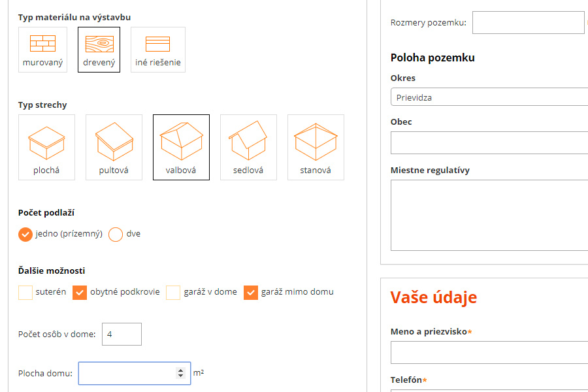Image resolution: width=588 pixels, height=392 pixels.
Task: Select the jedno (prízemný) radio button
Action: (x=24, y=234)
